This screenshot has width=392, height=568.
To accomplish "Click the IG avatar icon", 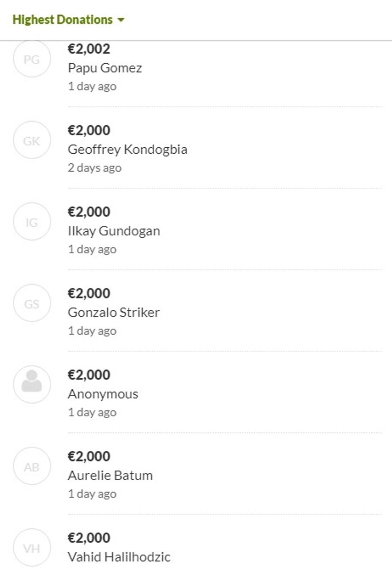I will point(32,222).
